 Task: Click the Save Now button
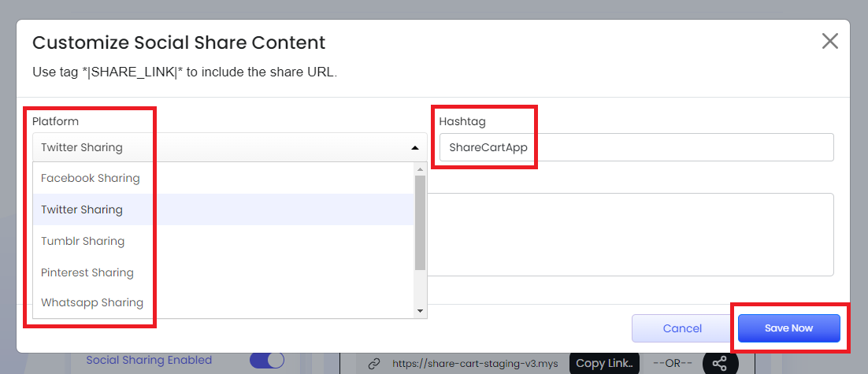pyautogui.click(x=788, y=328)
